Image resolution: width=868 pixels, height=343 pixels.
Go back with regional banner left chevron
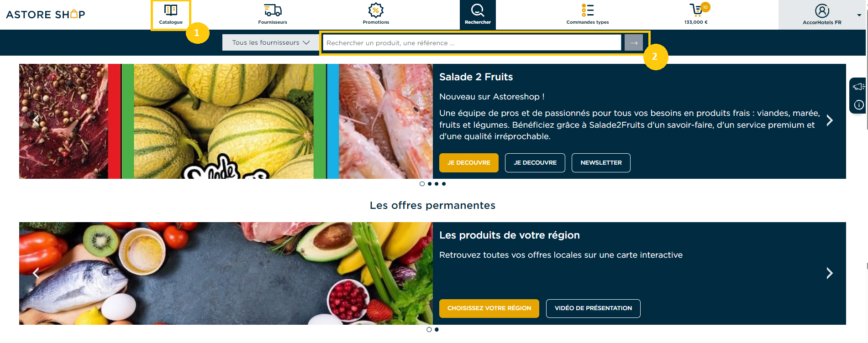[x=36, y=273]
